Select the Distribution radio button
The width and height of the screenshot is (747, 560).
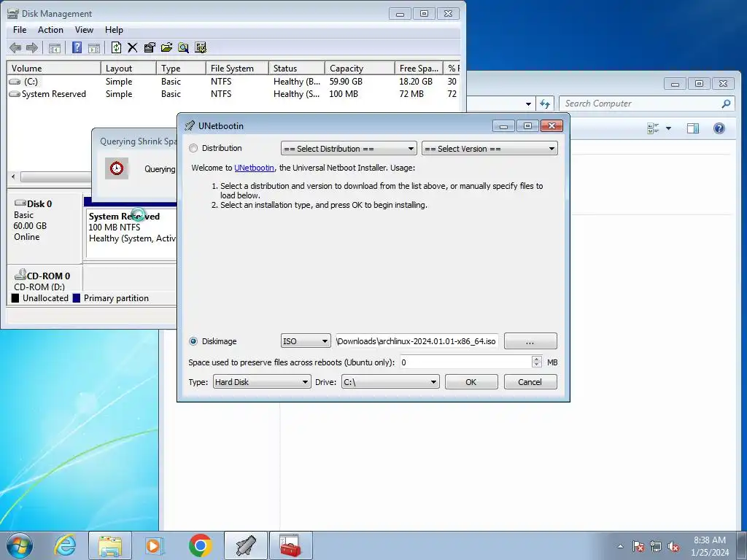click(193, 148)
